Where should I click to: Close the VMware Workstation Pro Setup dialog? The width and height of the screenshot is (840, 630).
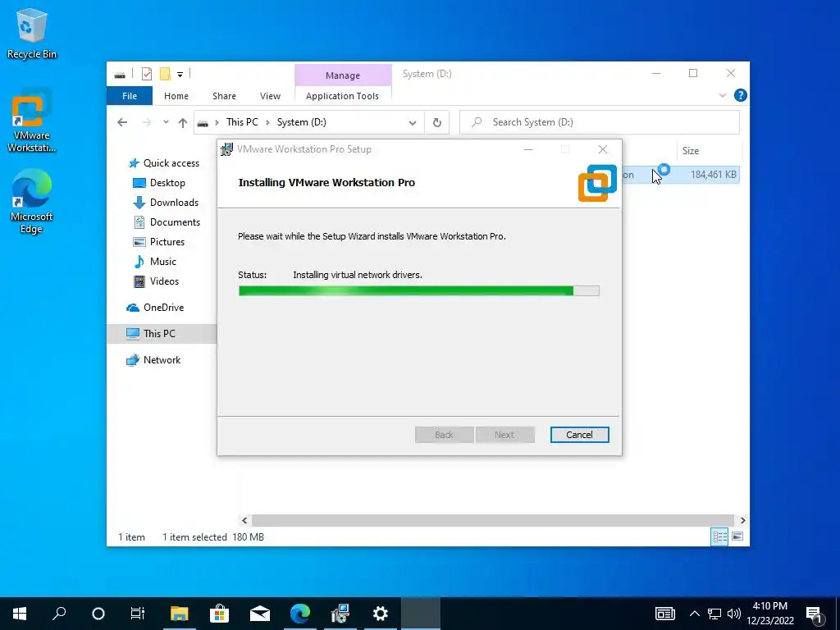(603, 149)
